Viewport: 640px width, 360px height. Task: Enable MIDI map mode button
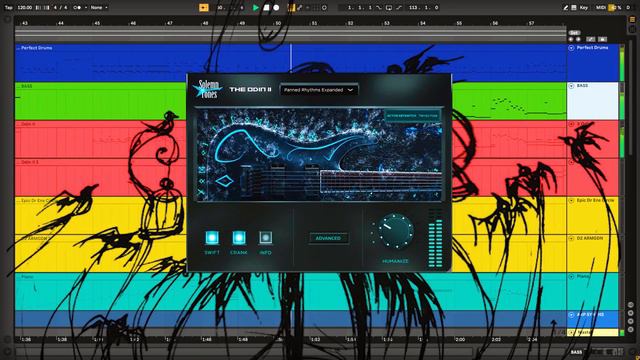(x=600, y=7)
